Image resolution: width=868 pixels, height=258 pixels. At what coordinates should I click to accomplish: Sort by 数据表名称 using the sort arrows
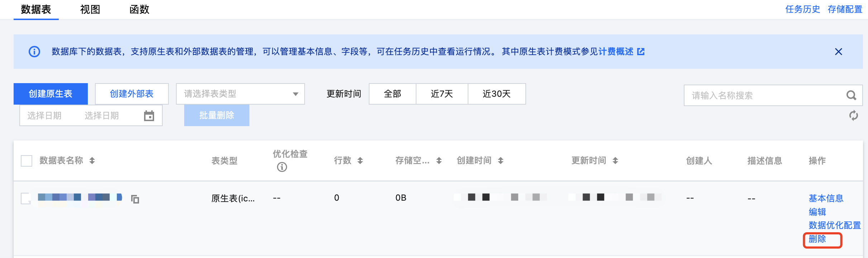[92, 161]
